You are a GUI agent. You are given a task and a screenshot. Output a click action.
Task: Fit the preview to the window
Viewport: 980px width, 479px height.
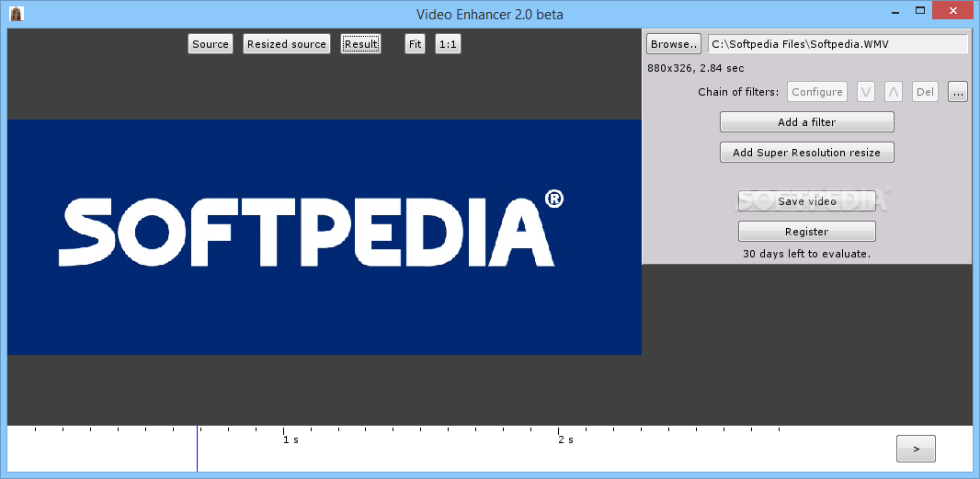coord(415,44)
